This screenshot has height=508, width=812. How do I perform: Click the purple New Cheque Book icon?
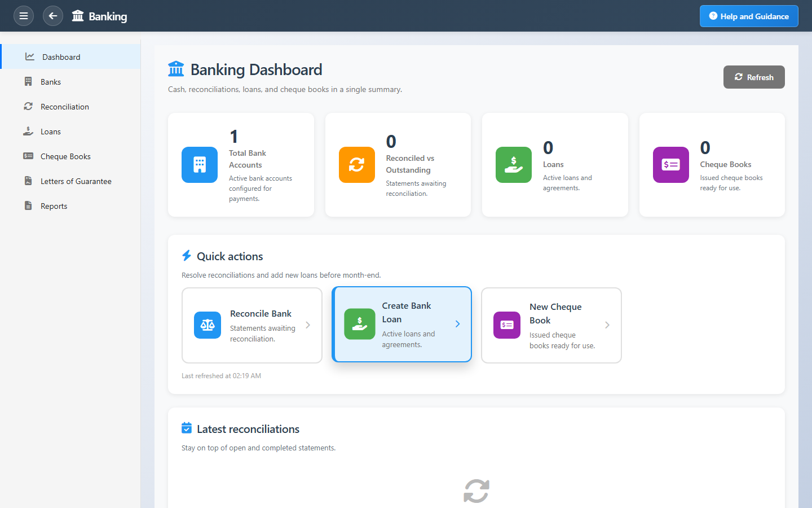point(506,325)
